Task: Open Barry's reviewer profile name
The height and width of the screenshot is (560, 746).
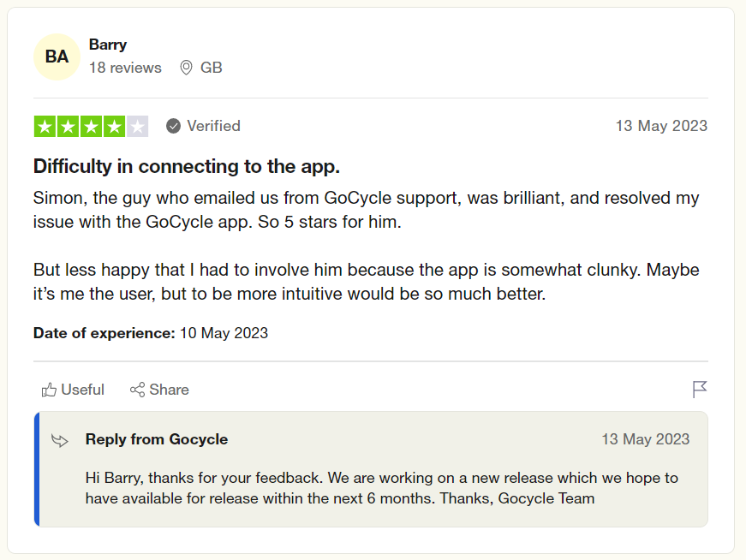Action: point(108,45)
